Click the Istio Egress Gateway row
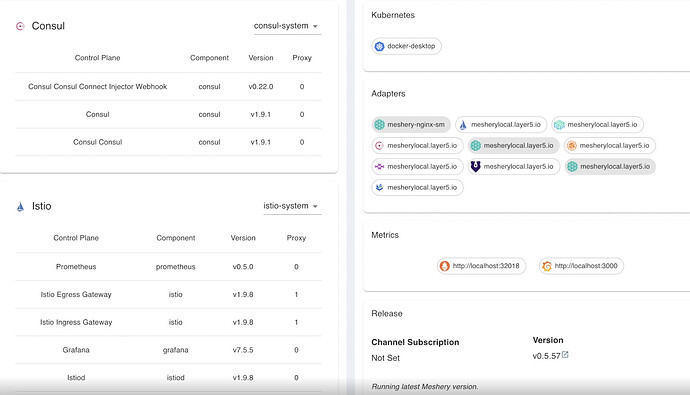 point(169,294)
